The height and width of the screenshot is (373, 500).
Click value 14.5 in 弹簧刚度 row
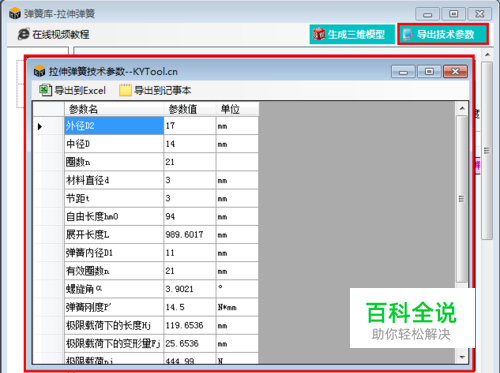190,307
